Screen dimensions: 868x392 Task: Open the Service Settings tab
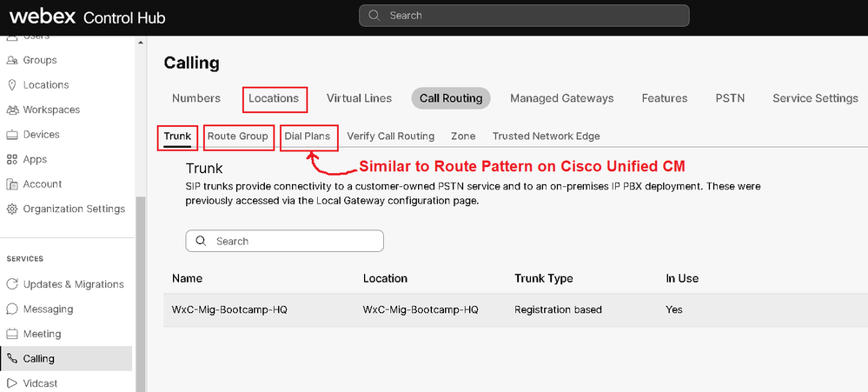coord(815,98)
